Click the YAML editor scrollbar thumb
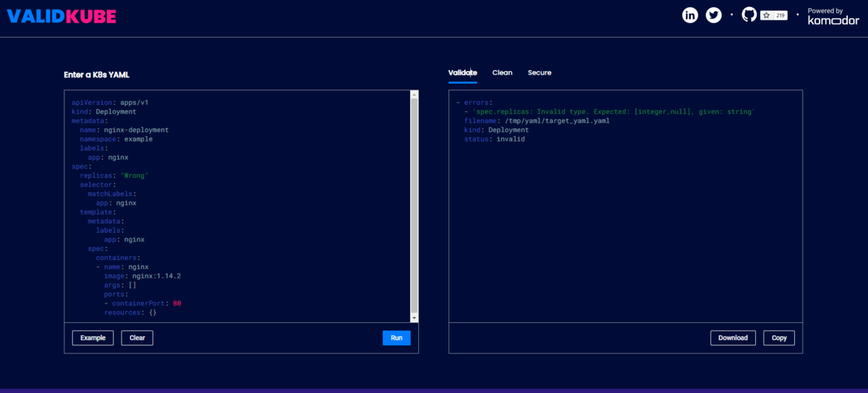This screenshot has height=393, width=868. click(x=414, y=204)
